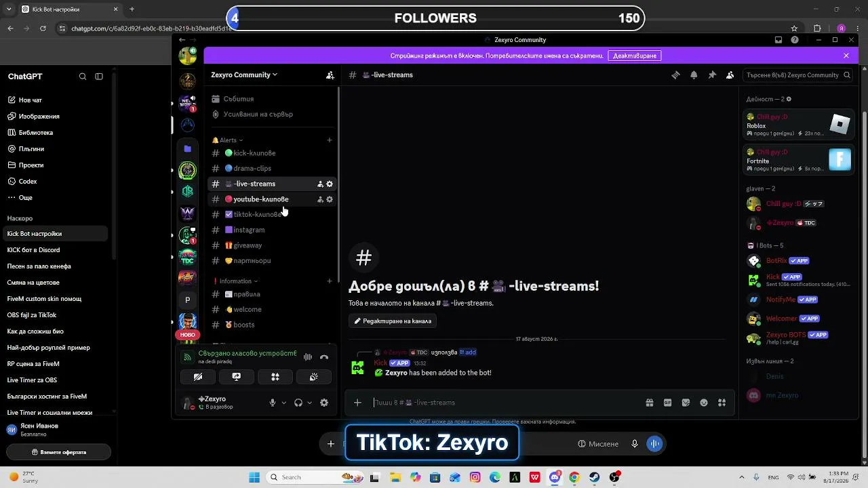Viewport: 868px width, 488px height.
Task: Click the Деактивиране streamer mode button
Action: 635,56
